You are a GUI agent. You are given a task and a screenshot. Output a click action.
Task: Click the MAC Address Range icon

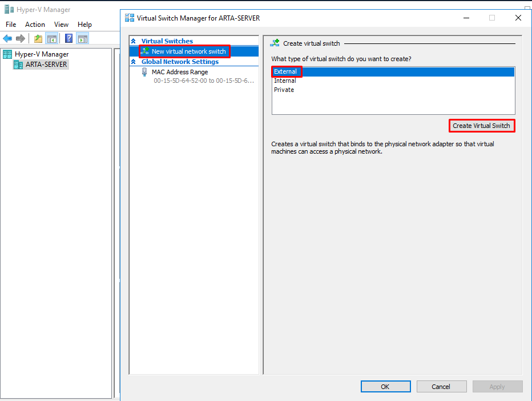144,71
